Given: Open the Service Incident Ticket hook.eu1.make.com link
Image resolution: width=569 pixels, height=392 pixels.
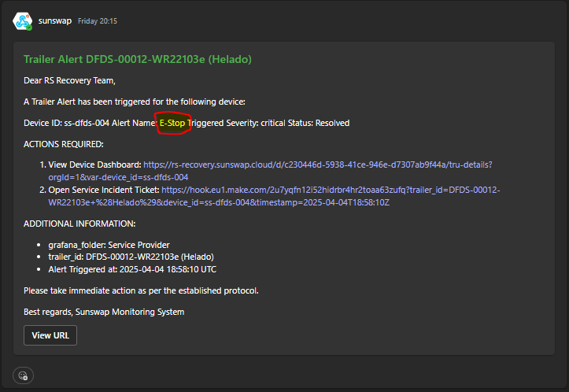Looking at the screenshot, I should (x=274, y=196).
